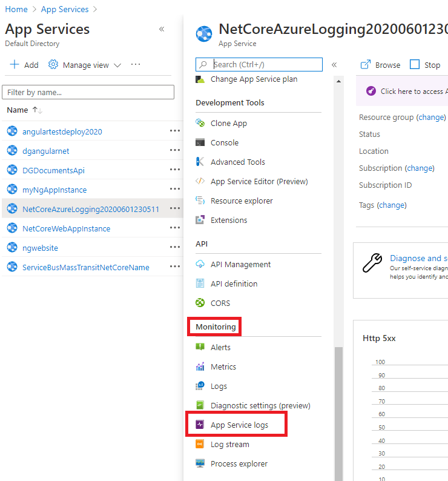Open the Clone App icon
The image size is (448, 481).
click(x=200, y=123)
